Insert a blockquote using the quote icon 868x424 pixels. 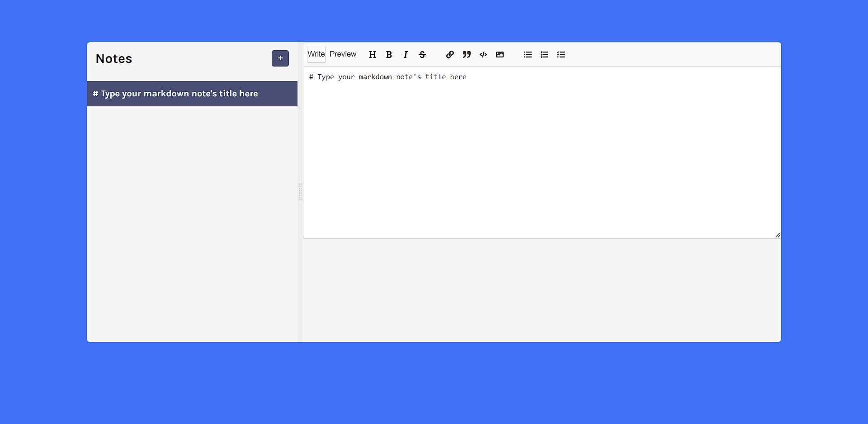[467, 54]
